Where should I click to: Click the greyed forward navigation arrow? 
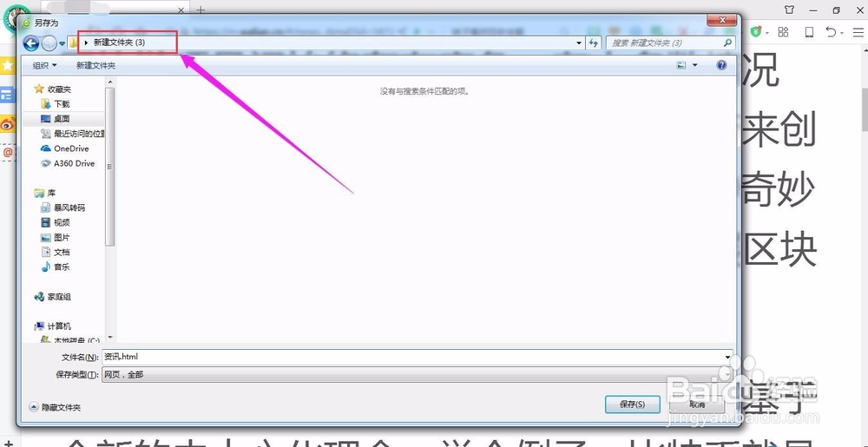point(49,43)
